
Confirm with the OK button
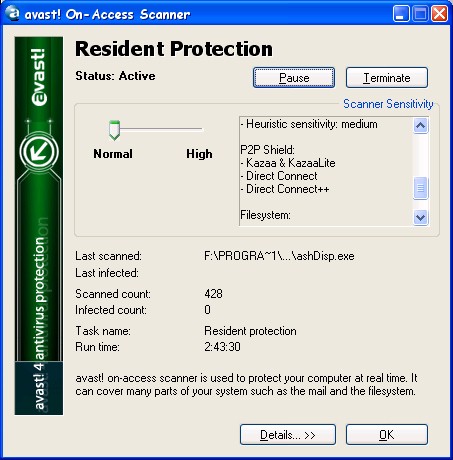387,435
